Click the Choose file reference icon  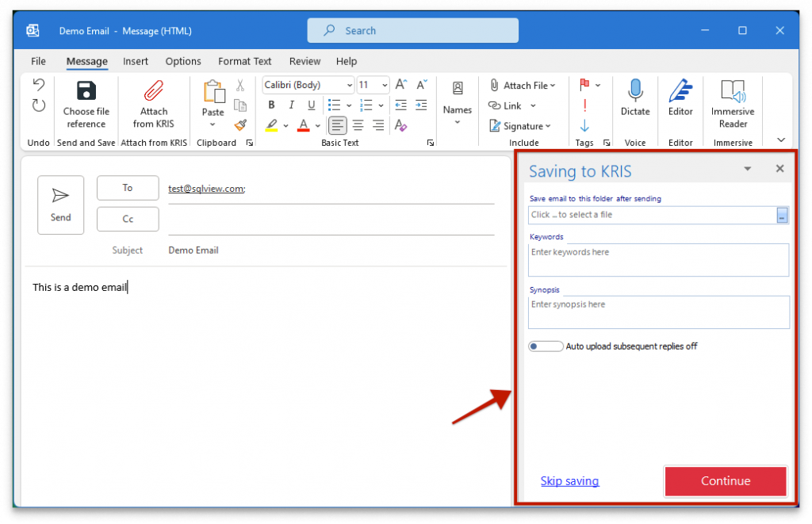click(86, 104)
